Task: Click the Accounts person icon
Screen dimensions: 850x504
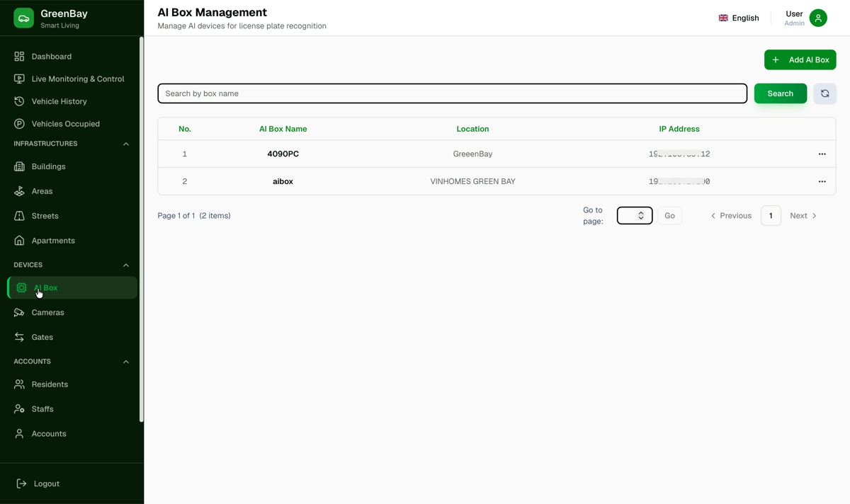Action: pyautogui.click(x=19, y=434)
